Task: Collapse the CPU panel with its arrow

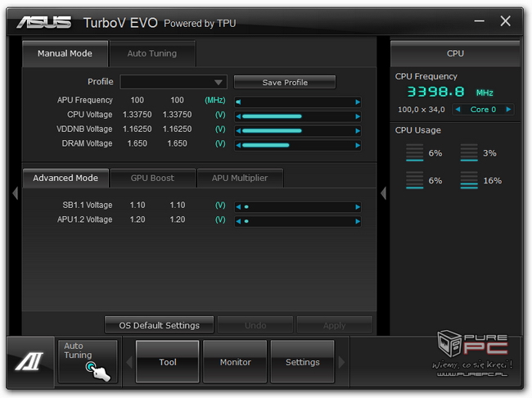Action: 383,193
